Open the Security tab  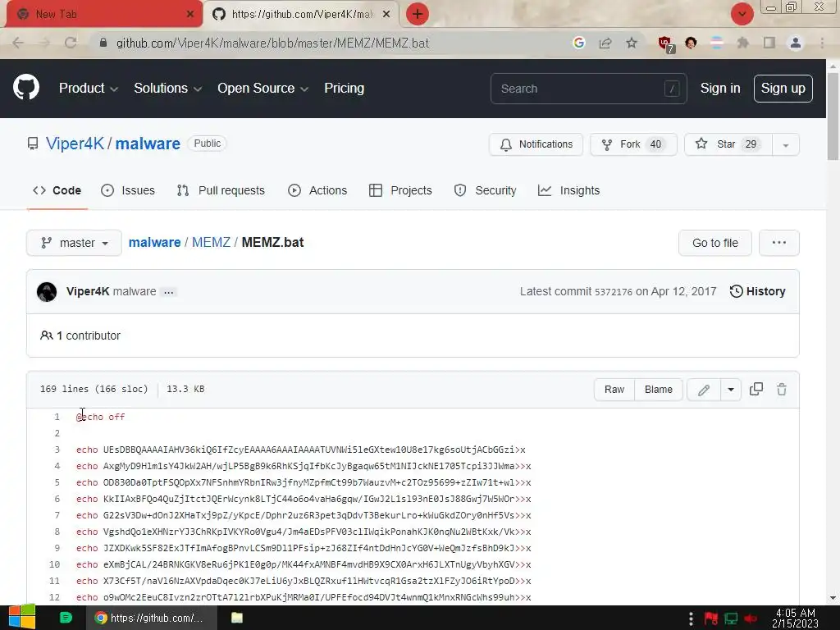coord(486,190)
